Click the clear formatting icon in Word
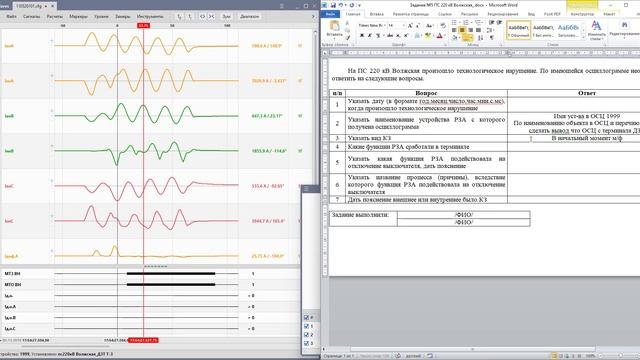 click(443, 25)
